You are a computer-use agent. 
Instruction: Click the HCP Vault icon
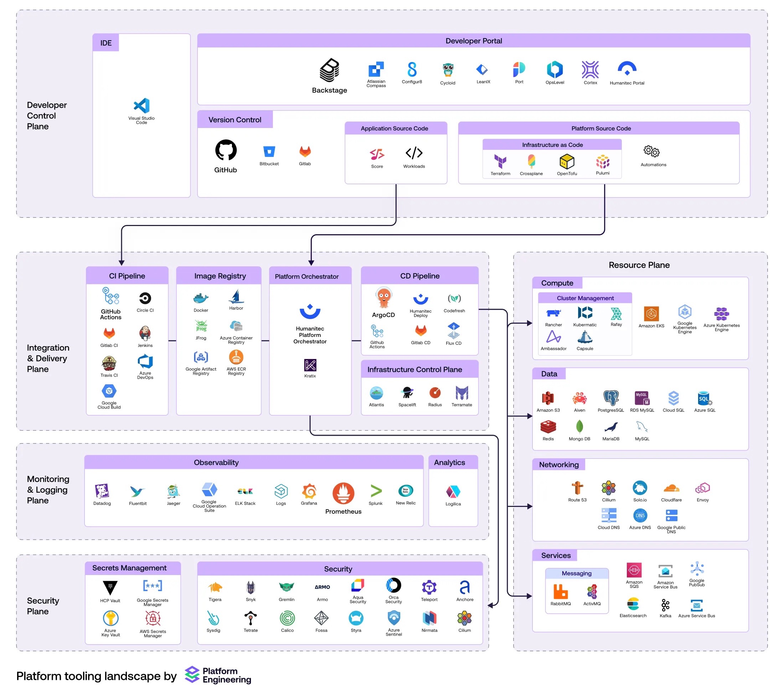click(x=110, y=588)
